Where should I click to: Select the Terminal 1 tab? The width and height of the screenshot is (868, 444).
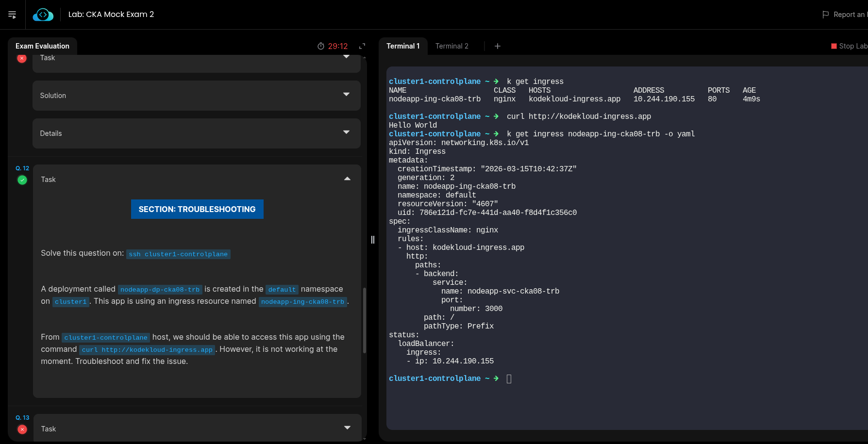402,46
